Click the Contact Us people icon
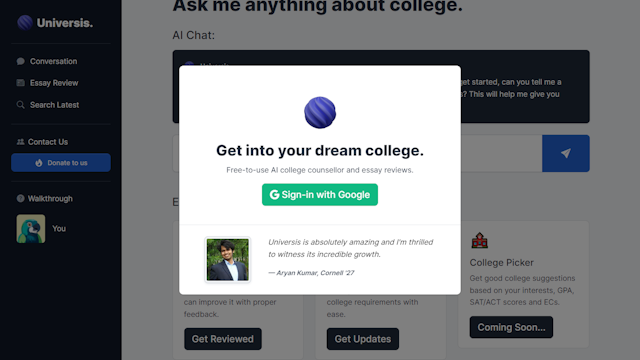Viewport: 640px width, 360px height. tap(20, 142)
